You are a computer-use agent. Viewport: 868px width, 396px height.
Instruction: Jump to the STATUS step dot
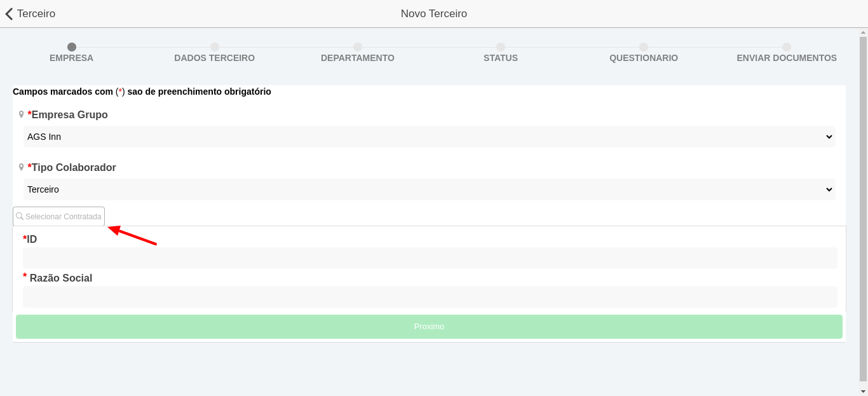pos(501,47)
